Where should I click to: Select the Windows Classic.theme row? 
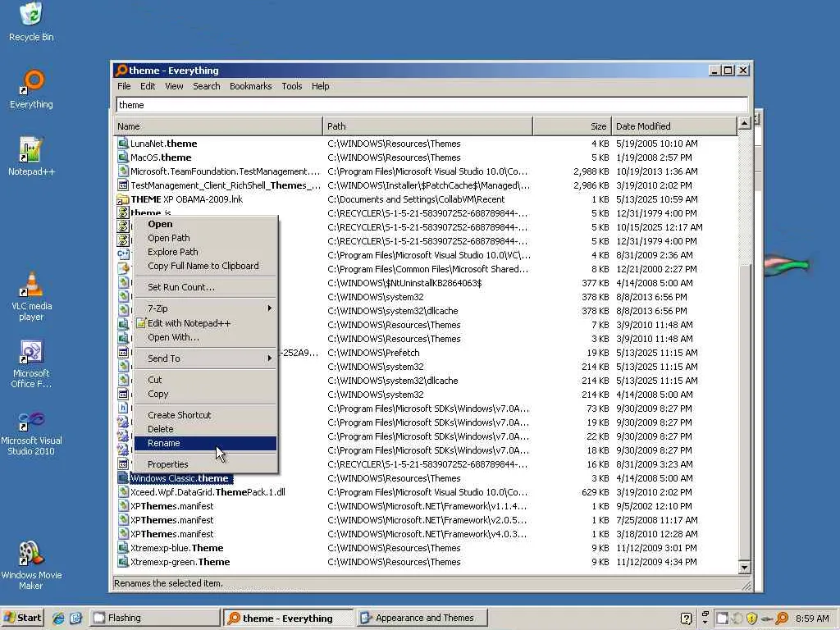(427, 478)
